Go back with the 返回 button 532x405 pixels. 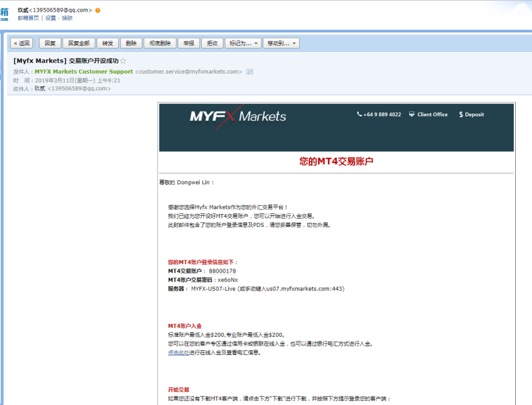[x=22, y=43]
